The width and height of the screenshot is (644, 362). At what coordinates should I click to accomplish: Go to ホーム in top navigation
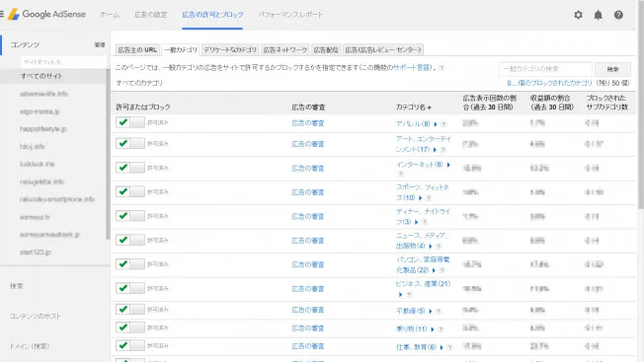click(110, 15)
